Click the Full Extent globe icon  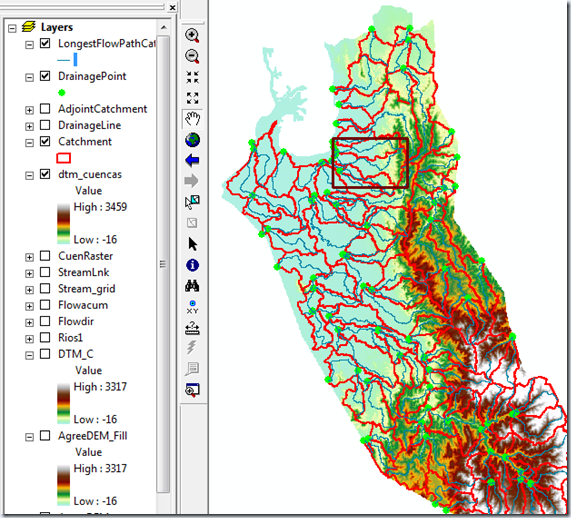[x=192, y=140]
